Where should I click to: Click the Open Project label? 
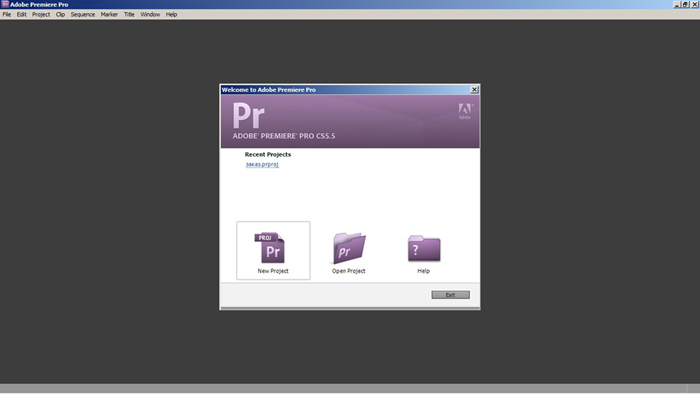[x=349, y=271]
